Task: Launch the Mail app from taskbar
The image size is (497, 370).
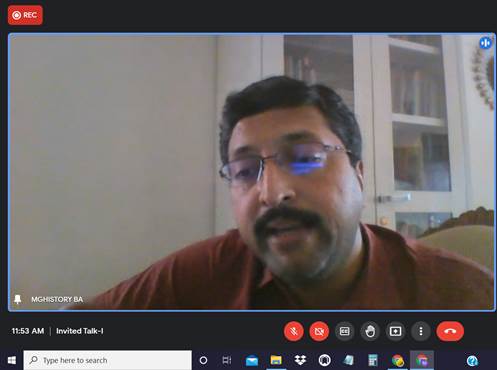Action: coord(252,360)
